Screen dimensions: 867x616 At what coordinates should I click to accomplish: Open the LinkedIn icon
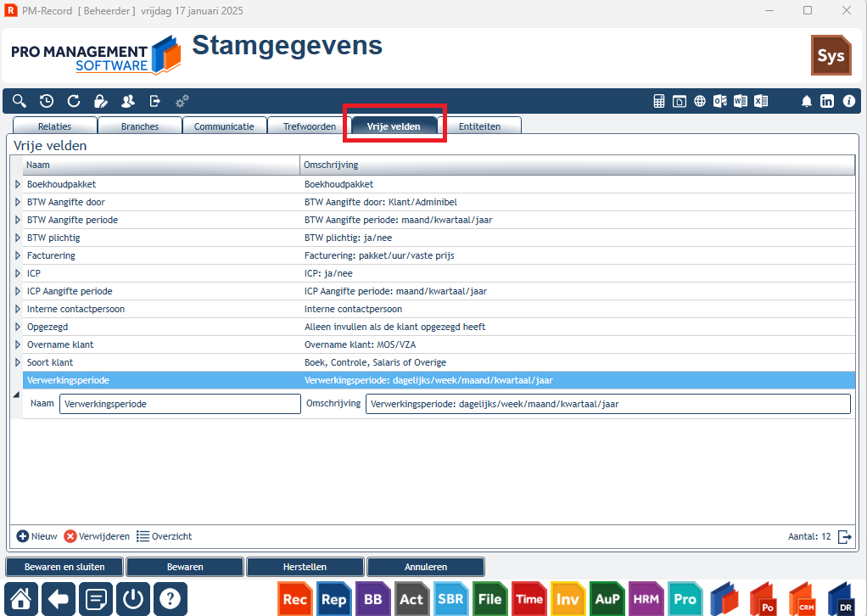[827, 101]
